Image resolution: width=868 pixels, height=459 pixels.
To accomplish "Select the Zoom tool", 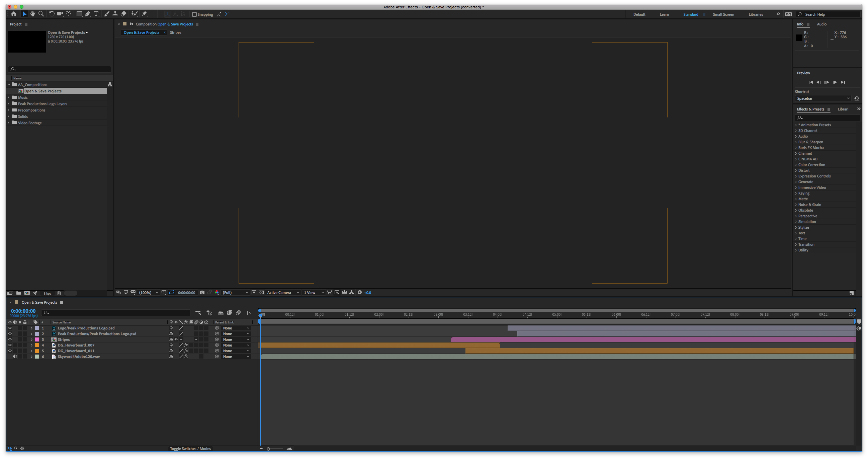I will click(x=41, y=14).
